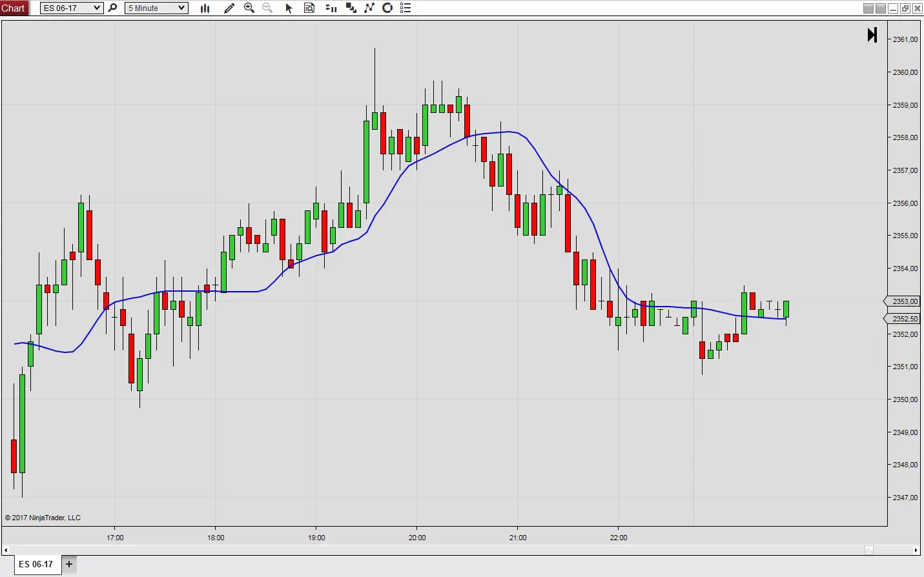
Task: Select the cursor pointer tool
Action: (289, 8)
